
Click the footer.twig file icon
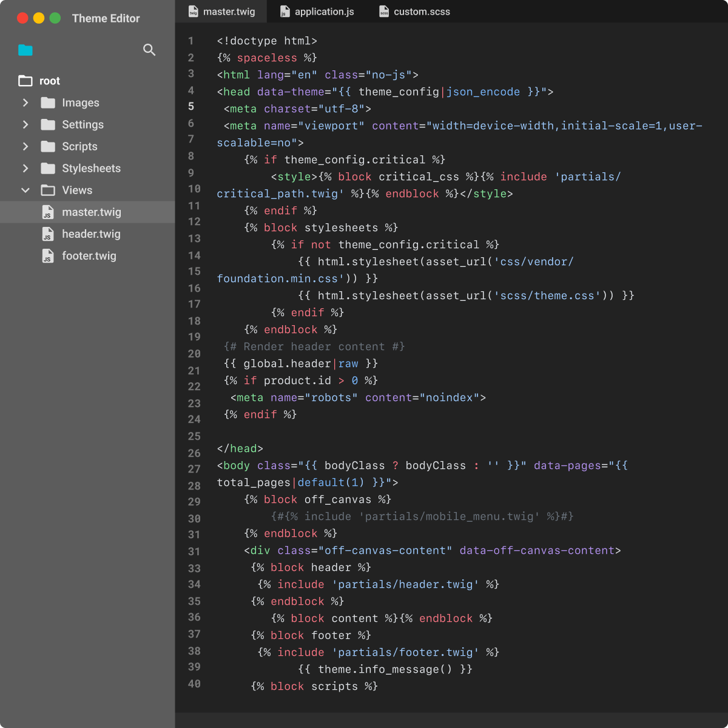pos(47,256)
